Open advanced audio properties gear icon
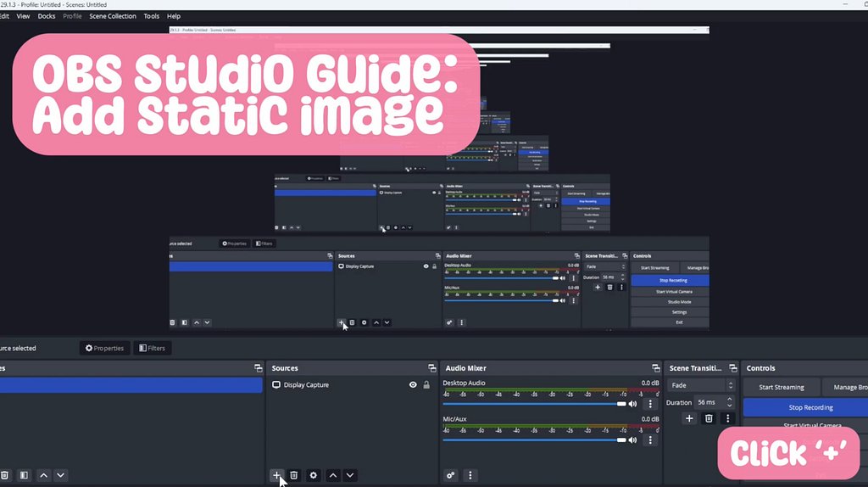Viewport: 868px width, 487px height. (451, 475)
